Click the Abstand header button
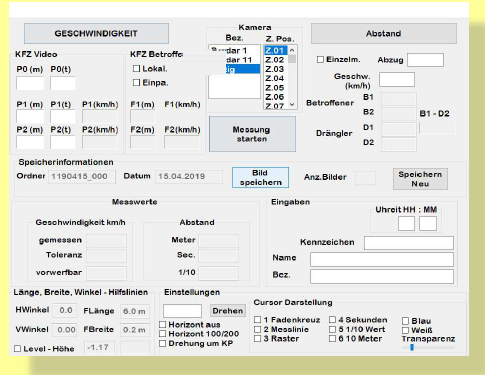 [384, 33]
